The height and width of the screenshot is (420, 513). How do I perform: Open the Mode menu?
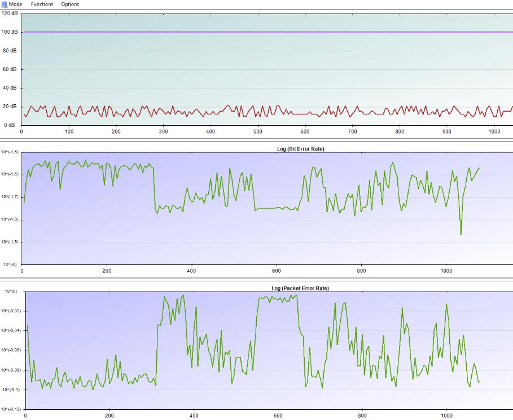point(15,5)
